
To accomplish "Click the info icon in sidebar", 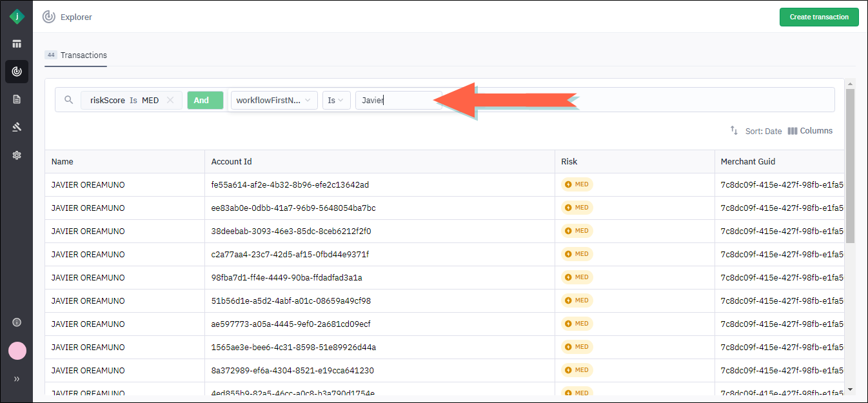I will (x=17, y=322).
